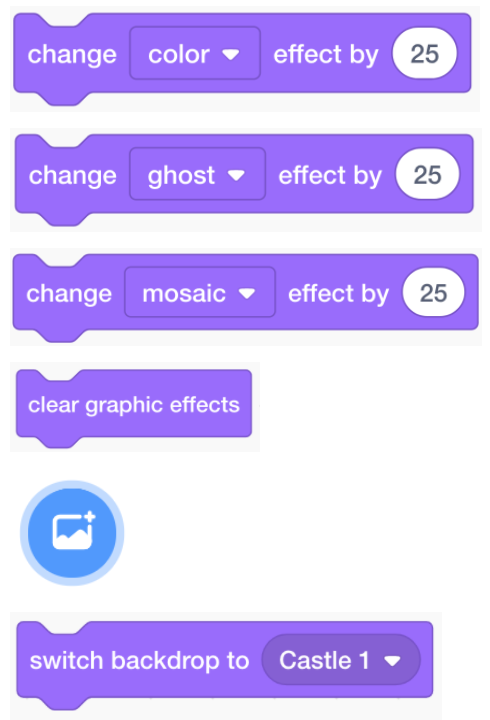This screenshot has height=720, width=490.
Task: Click 'change' word on ghost effect block
Action: point(73,176)
